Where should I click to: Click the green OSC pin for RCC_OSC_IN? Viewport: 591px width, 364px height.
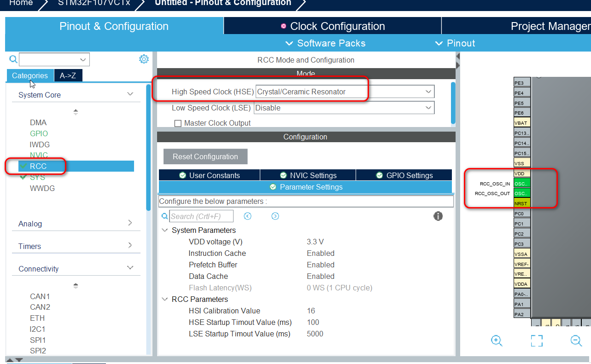[522, 184]
